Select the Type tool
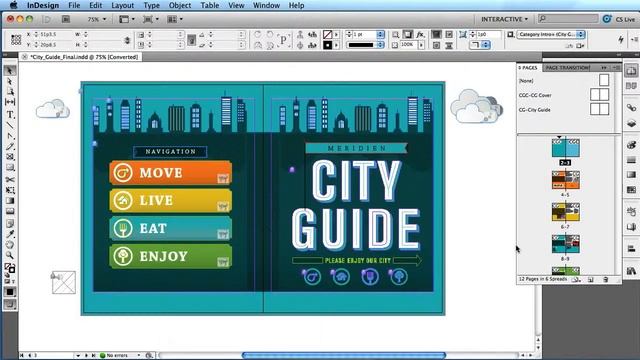Screen dimensions: 640x360 click(x=10, y=115)
